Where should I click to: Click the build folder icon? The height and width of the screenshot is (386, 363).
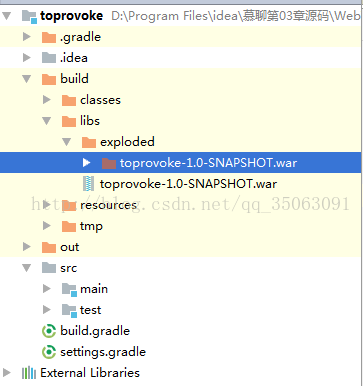click(49, 79)
